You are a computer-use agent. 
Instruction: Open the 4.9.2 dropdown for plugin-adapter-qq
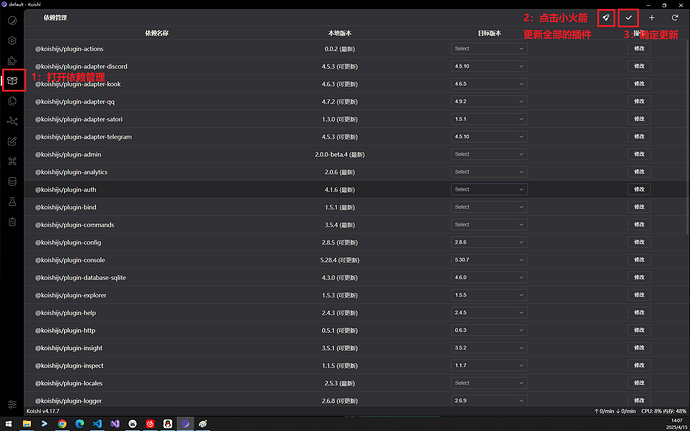pyautogui.click(x=489, y=101)
